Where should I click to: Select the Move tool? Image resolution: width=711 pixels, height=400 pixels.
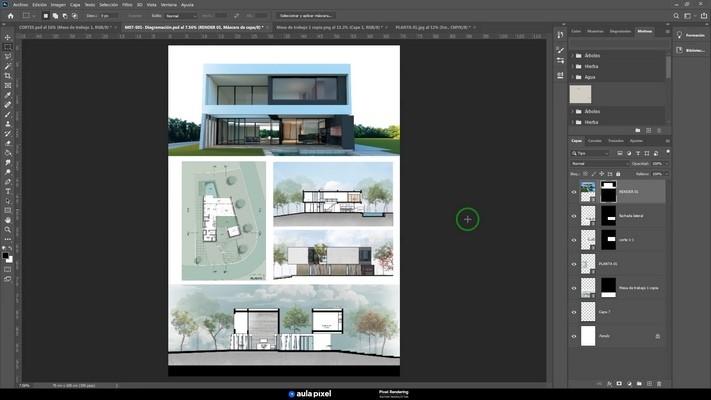(x=8, y=37)
